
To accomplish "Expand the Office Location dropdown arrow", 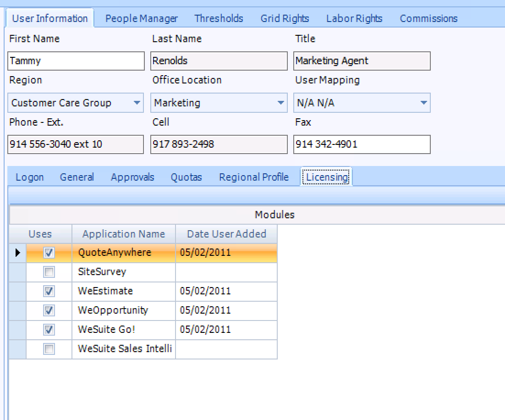I will pyautogui.click(x=281, y=103).
